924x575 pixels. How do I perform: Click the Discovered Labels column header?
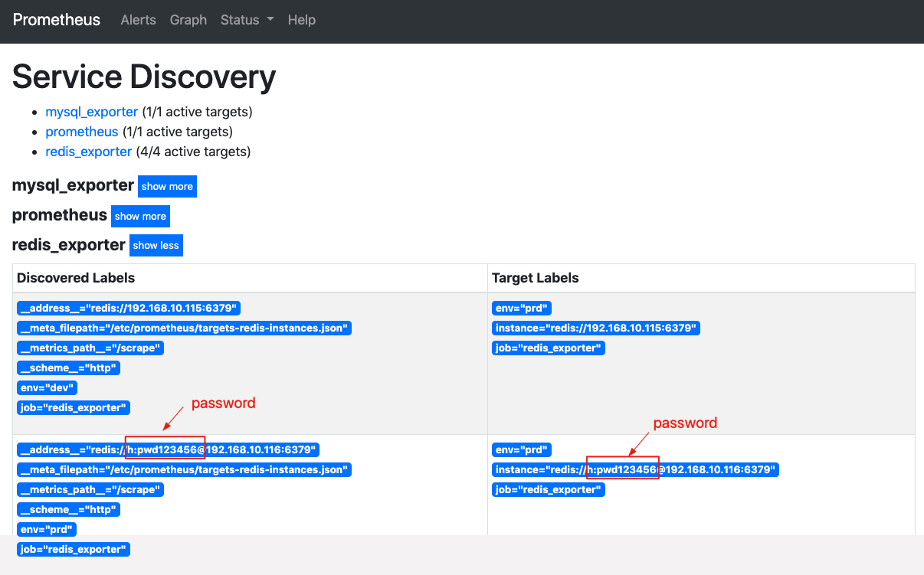click(76, 278)
